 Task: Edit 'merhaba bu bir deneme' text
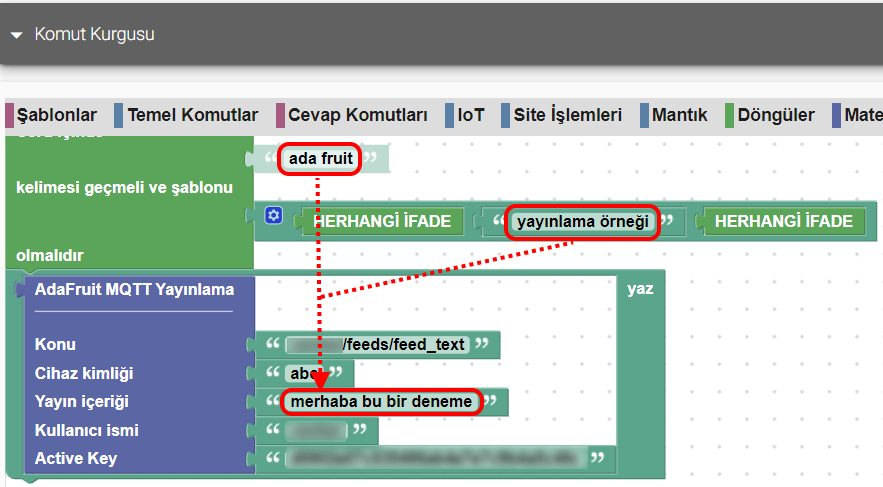pos(380,402)
